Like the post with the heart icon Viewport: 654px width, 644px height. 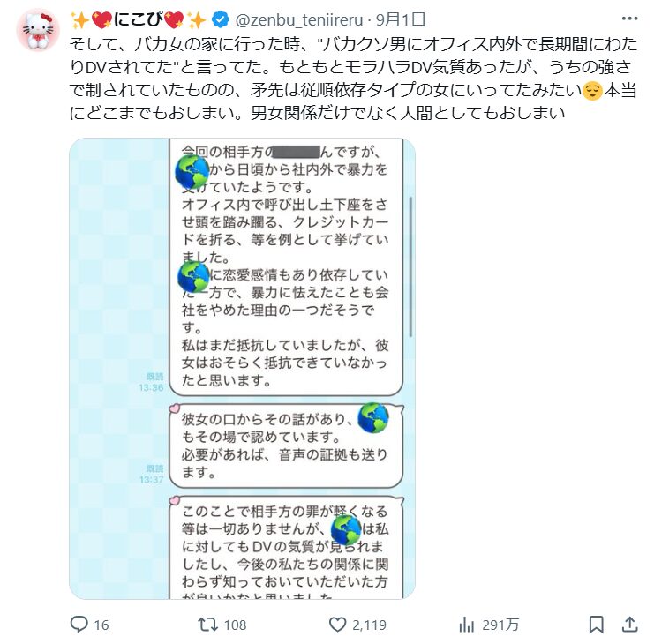click(337, 625)
